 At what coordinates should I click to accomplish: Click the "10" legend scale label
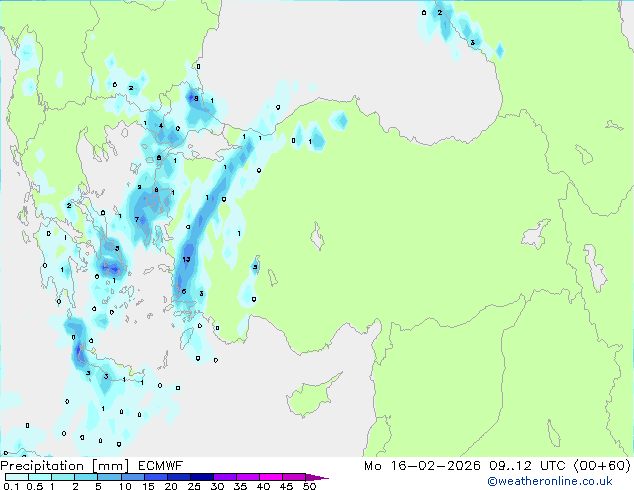click(125, 486)
